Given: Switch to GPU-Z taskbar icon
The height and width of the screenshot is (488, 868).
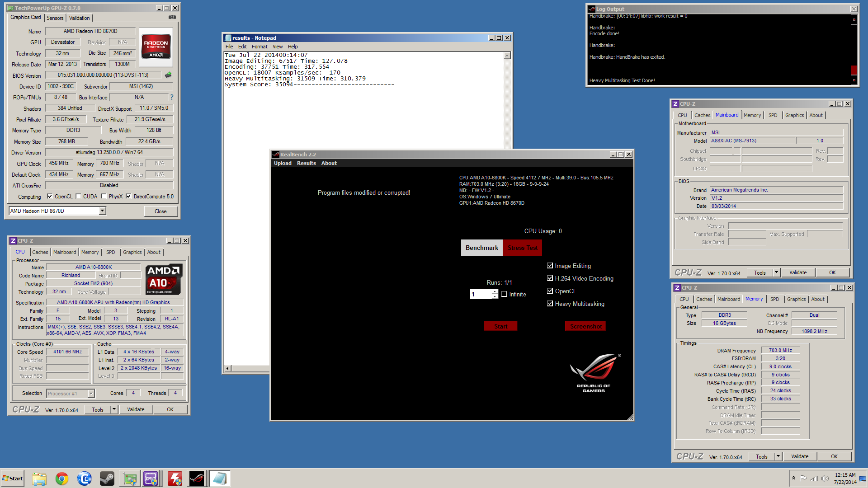Looking at the screenshot, I should [x=130, y=479].
